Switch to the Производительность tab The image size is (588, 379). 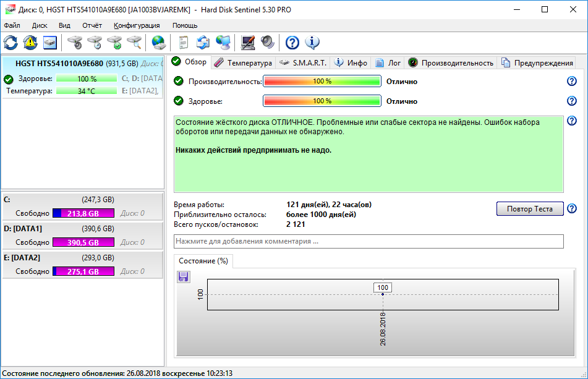click(x=451, y=63)
